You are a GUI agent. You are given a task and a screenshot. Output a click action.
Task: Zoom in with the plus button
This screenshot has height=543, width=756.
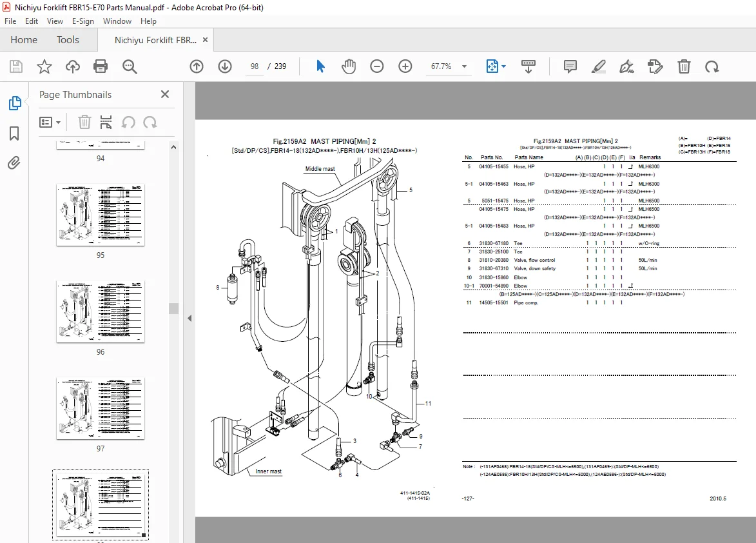pos(405,66)
